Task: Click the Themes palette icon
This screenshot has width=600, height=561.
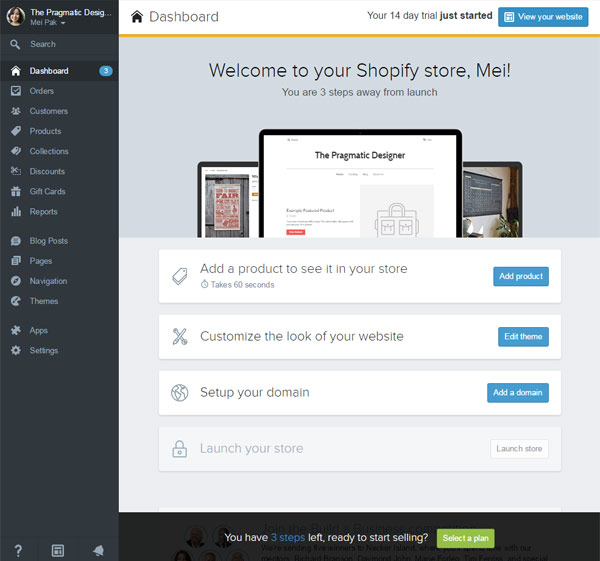Action: pyautogui.click(x=16, y=301)
